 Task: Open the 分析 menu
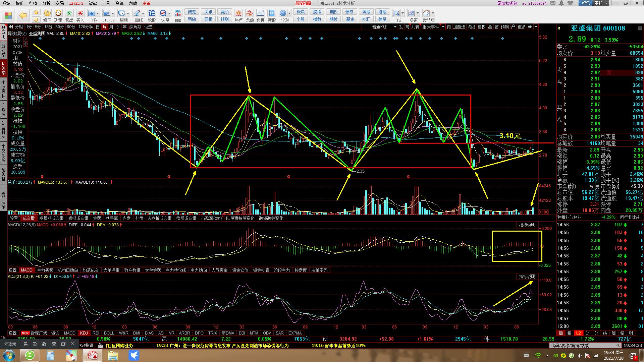(x=46, y=3)
